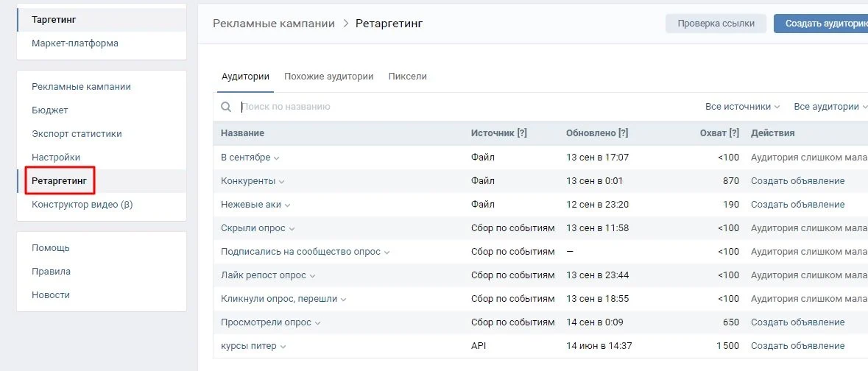Click Создать объявление for Конкуренты
The height and width of the screenshot is (371, 868).
pos(798,181)
